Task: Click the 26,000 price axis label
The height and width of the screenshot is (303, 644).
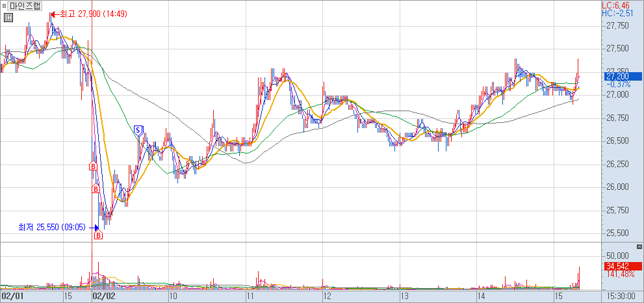Action: [x=618, y=187]
